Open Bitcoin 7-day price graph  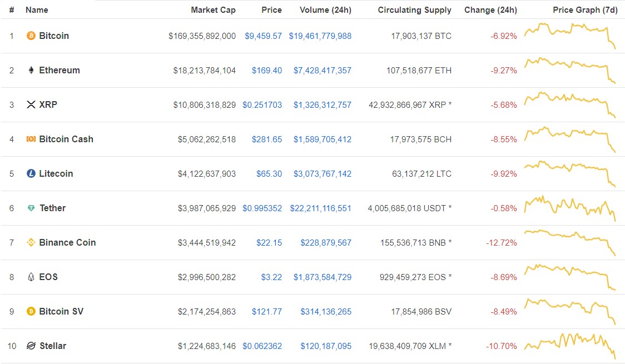click(x=570, y=36)
